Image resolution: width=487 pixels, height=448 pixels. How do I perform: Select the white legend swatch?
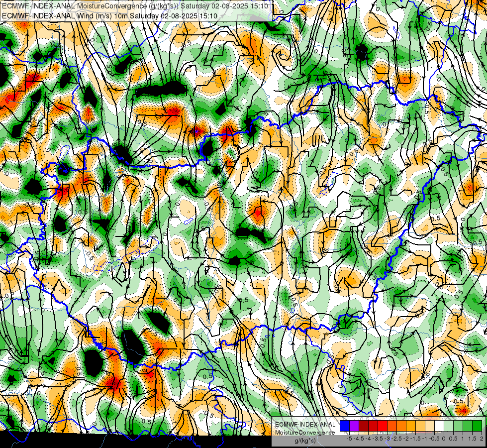point(439,426)
